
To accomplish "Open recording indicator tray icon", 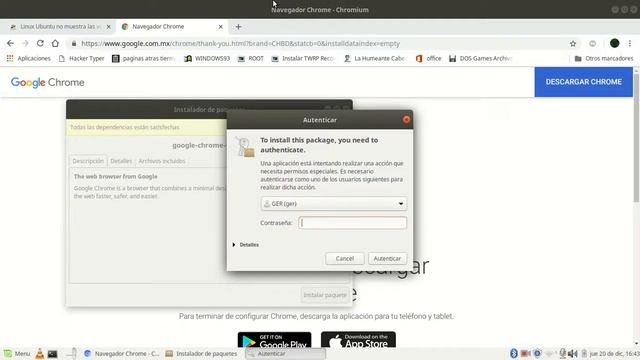I will click(x=525, y=353).
